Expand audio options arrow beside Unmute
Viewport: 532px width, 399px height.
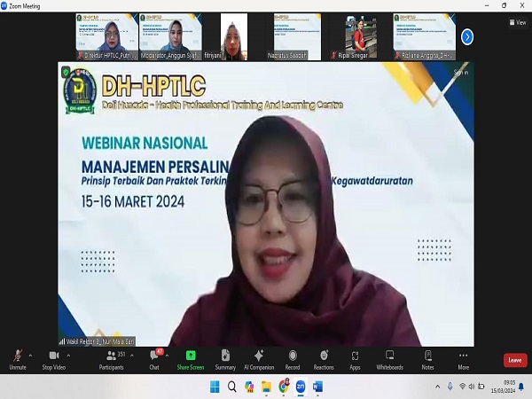30,356
